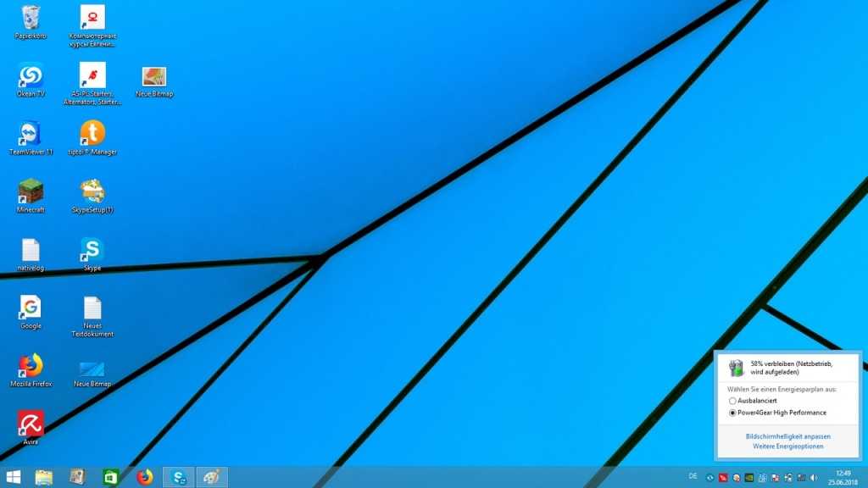Switch to Skype window in taskbar
The height and width of the screenshot is (488, 868).
(179, 477)
